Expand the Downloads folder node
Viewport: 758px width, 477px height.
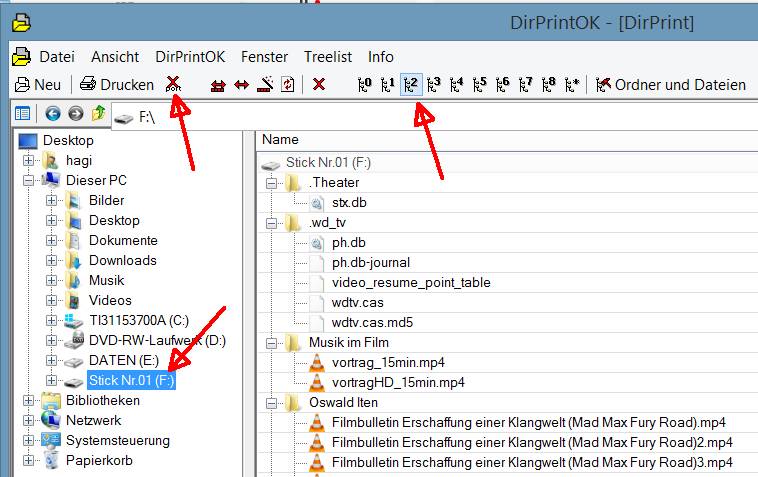(51, 260)
